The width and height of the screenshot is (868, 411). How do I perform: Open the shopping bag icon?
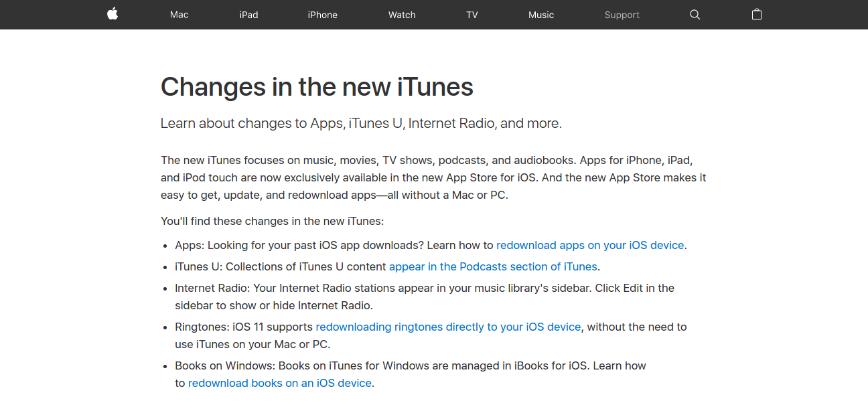point(757,14)
